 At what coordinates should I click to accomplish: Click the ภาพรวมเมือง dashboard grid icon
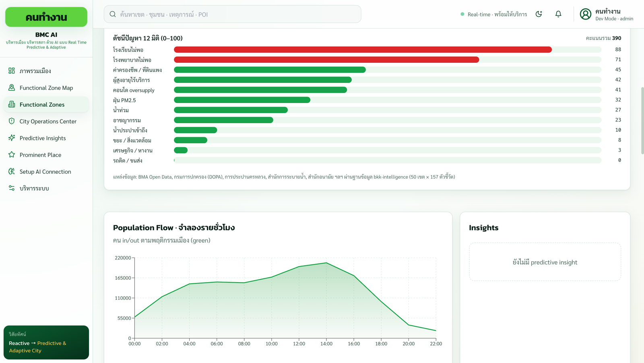point(12,71)
